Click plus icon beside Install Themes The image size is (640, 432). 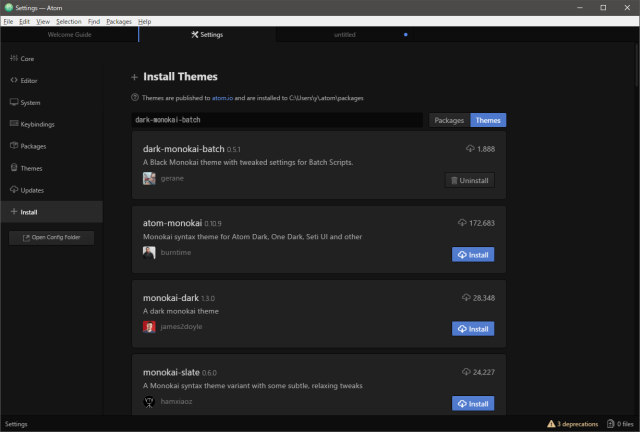134,77
